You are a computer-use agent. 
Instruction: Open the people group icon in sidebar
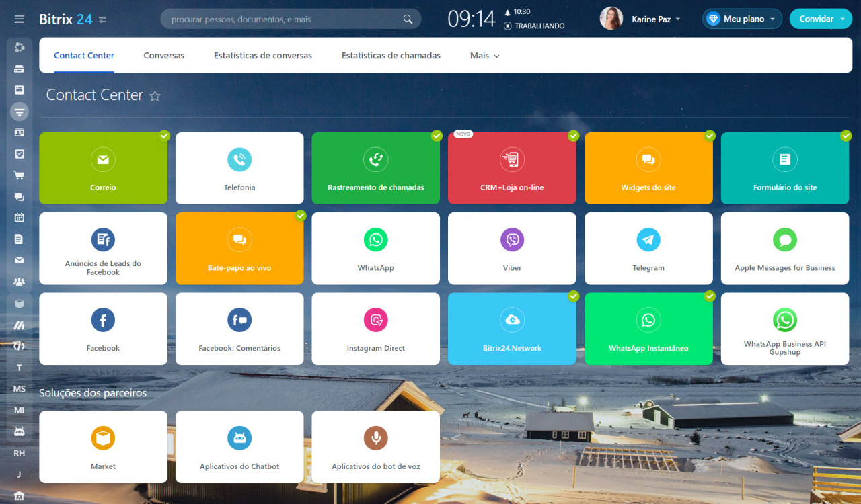click(x=20, y=282)
